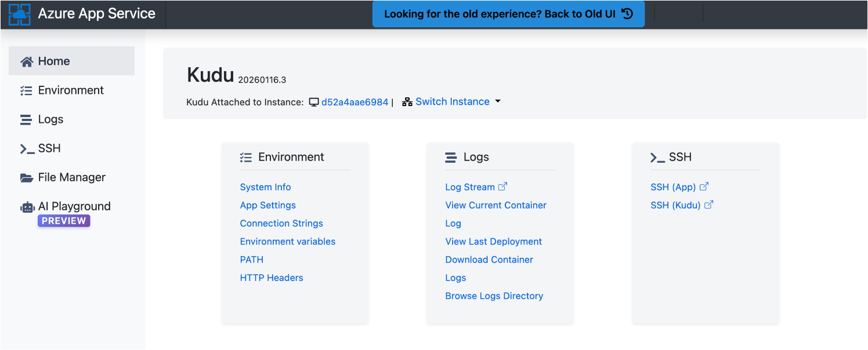Image resolution: width=868 pixels, height=350 pixels.
Task: Click the Environment checklist icon in sidebar
Action: point(26,90)
